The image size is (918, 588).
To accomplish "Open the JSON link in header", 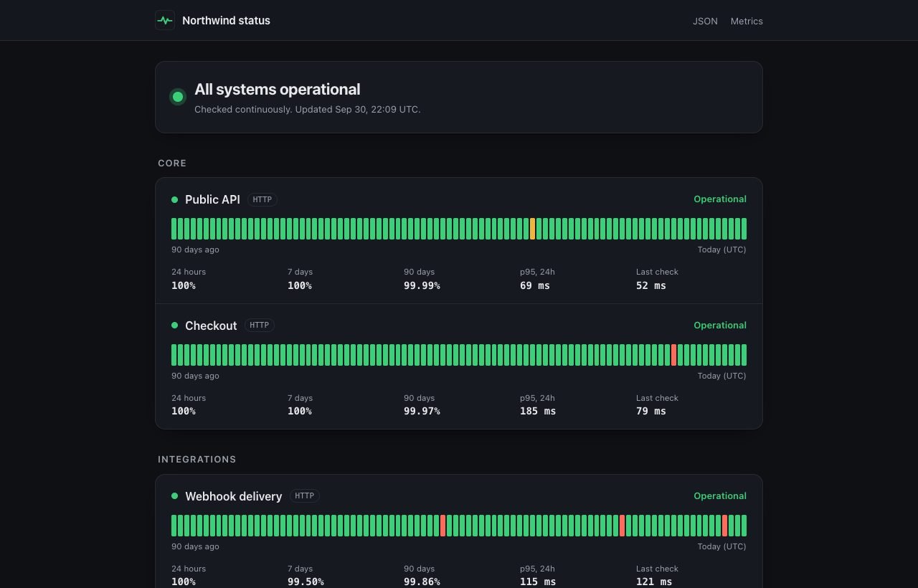I will 705,21.
